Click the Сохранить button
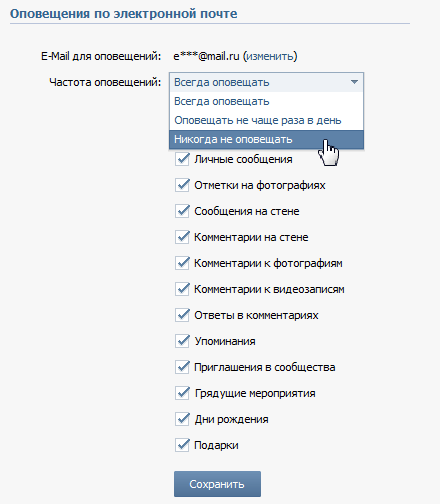The height and width of the screenshot is (504, 440). [x=217, y=484]
